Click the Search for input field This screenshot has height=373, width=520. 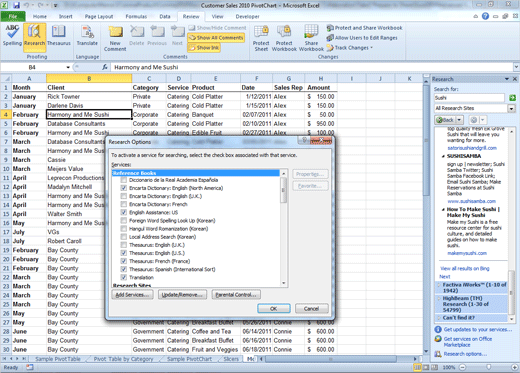[469, 98]
